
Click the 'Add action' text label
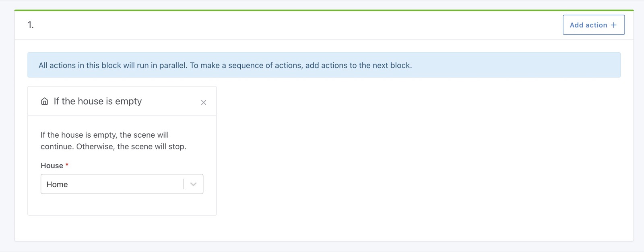588,25
